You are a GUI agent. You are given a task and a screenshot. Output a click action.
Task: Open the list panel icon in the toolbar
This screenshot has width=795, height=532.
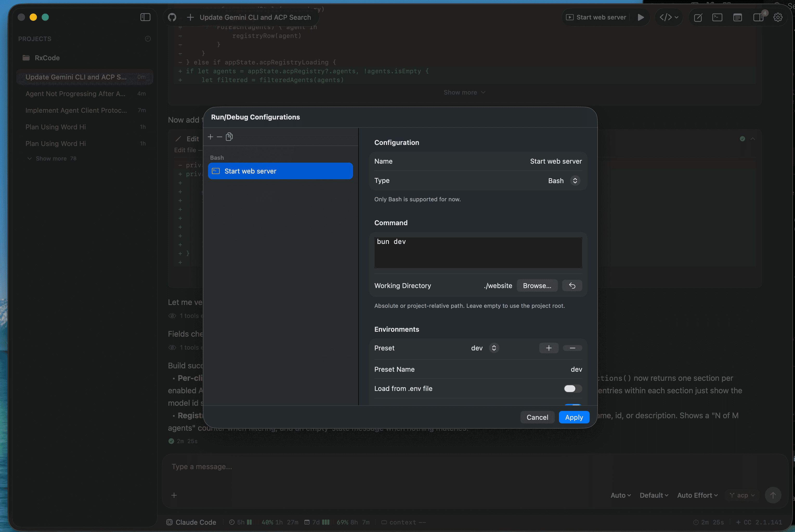[737, 17]
